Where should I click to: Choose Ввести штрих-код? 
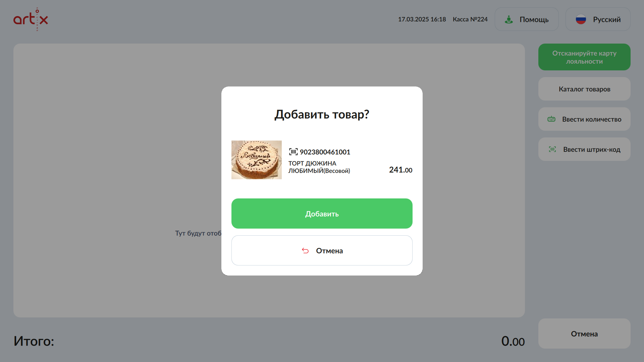[x=584, y=149]
